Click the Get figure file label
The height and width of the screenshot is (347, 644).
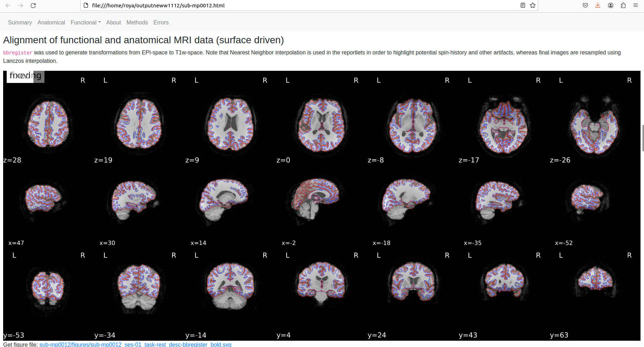click(x=21, y=345)
